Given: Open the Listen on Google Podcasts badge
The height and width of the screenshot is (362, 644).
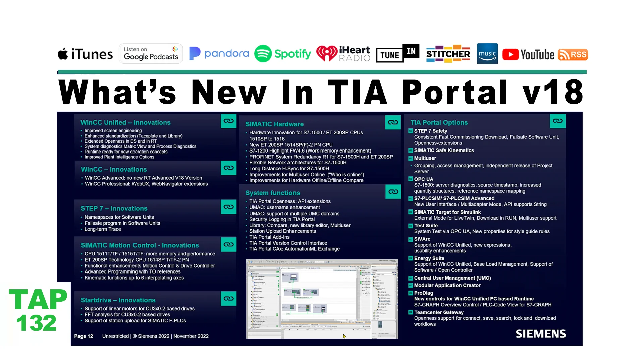Looking at the screenshot, I should coord(151,54).
